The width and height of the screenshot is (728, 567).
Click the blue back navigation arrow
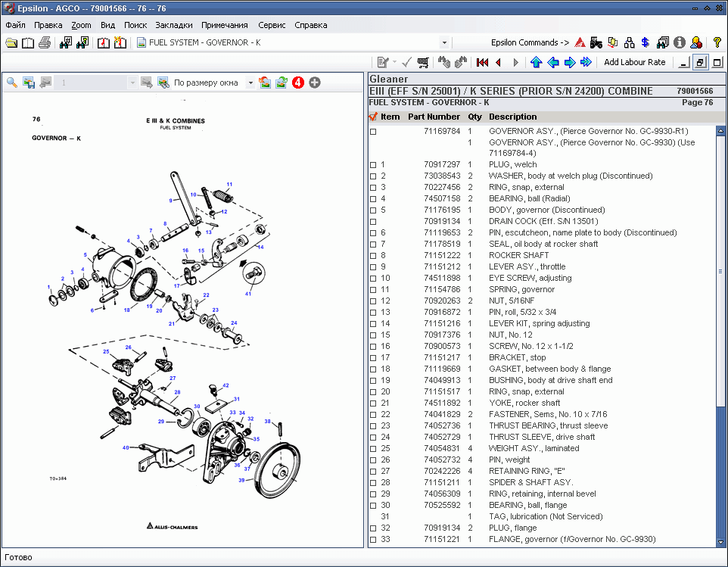[553, 62]
